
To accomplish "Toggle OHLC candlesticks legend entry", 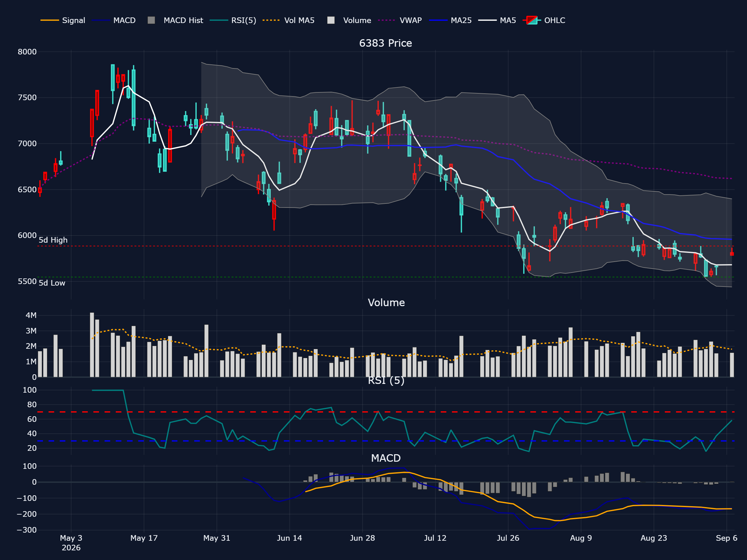I will (x=544, y=20).
